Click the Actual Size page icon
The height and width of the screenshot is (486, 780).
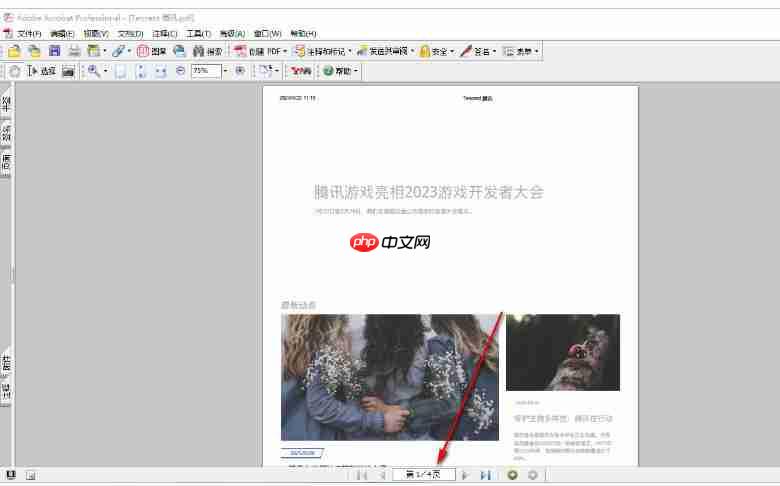(121, 72)
